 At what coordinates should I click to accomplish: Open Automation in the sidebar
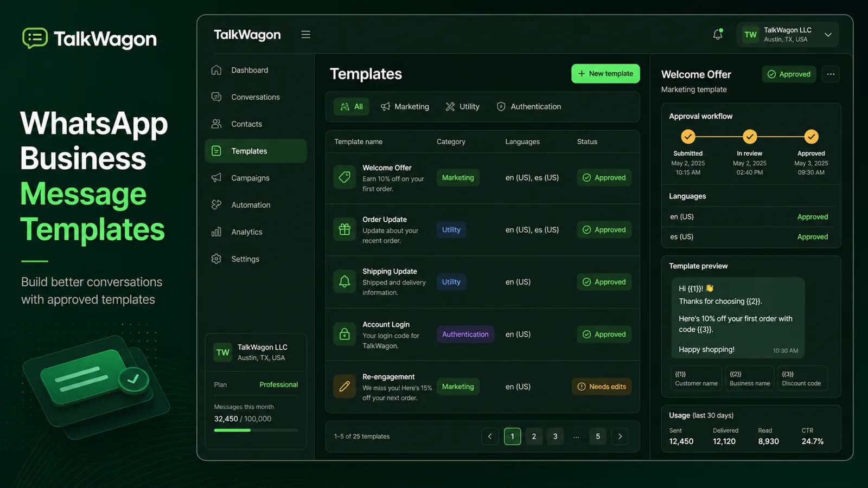(x=256, y=205)
